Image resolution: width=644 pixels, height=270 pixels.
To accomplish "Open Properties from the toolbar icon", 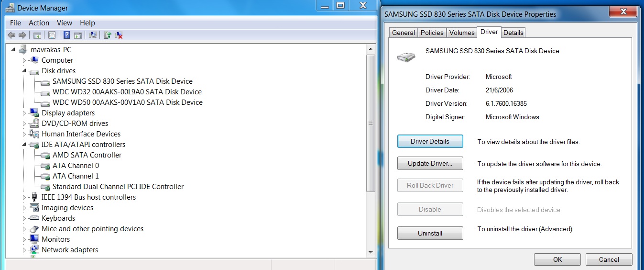I will [52, 35].
